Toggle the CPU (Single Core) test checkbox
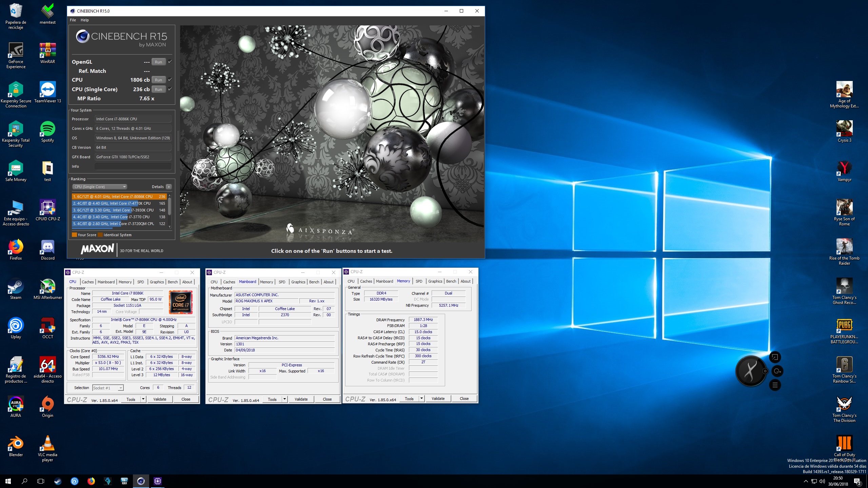Screen dimensions: 868x488 point(170,89)
